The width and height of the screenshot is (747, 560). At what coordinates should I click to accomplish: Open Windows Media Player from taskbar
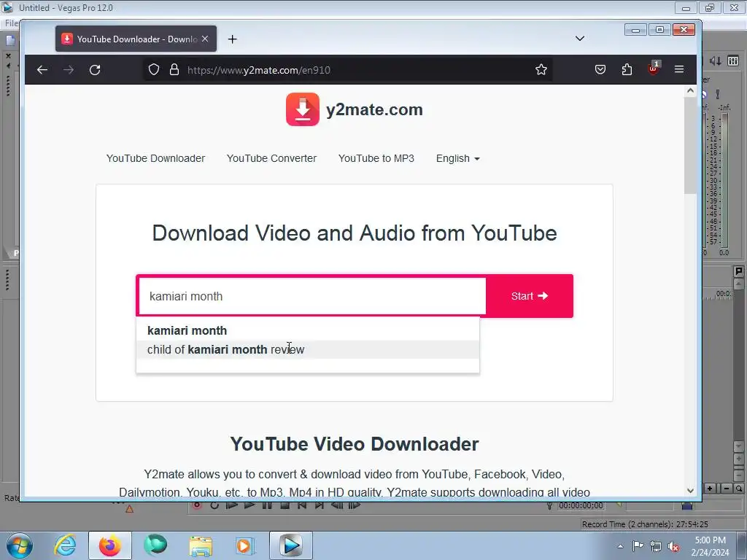tap(245, 545)
